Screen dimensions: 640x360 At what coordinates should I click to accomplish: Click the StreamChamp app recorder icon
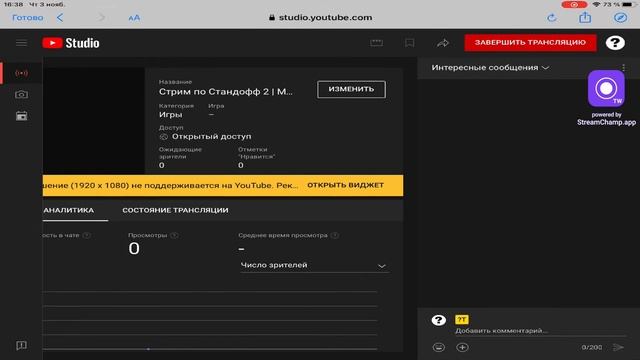[606, 88]
